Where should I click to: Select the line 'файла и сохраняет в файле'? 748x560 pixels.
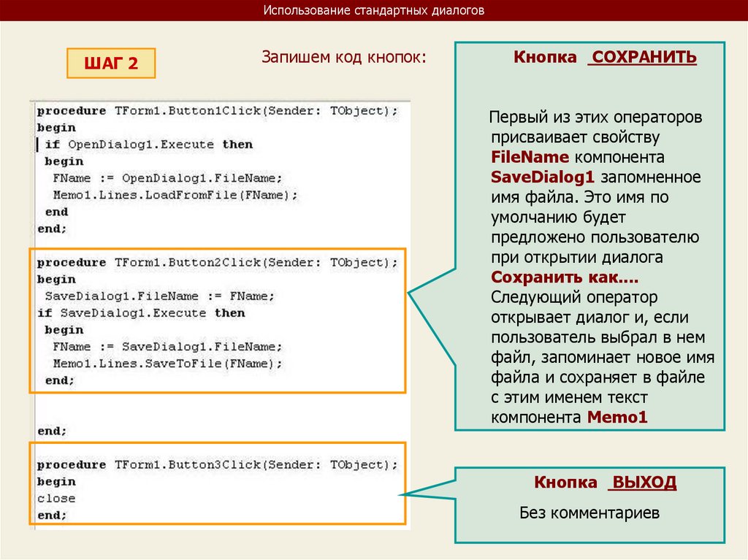[x=598, y=377]
